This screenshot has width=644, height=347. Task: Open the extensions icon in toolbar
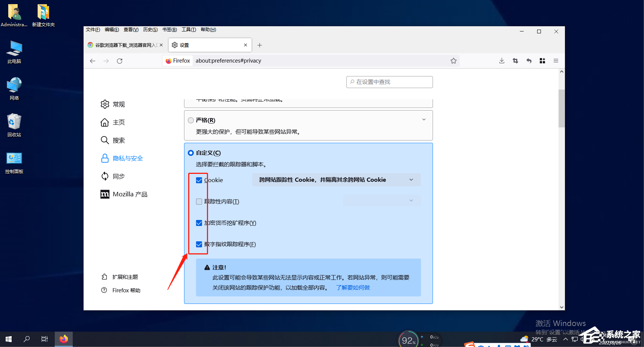point(542,60)
